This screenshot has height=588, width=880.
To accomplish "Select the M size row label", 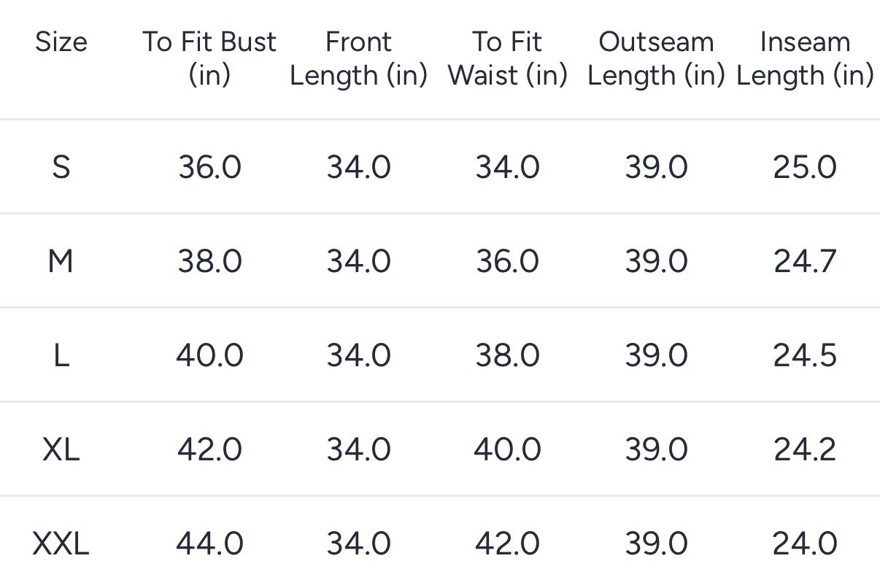I will (x=61, y=261).
